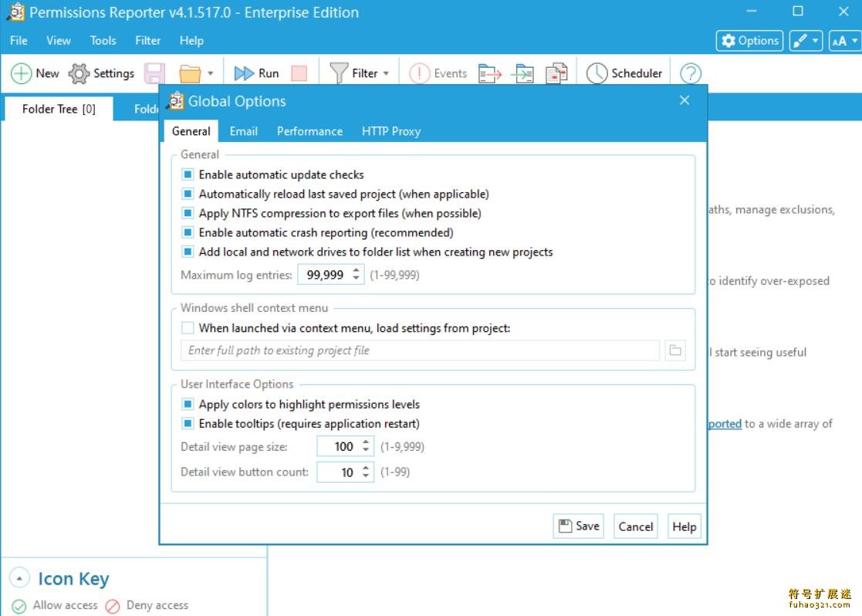Image resolution: width=862 pixels, height=616 pixels.
Task: Click the Save button in dialog
Action: point(578,526)
